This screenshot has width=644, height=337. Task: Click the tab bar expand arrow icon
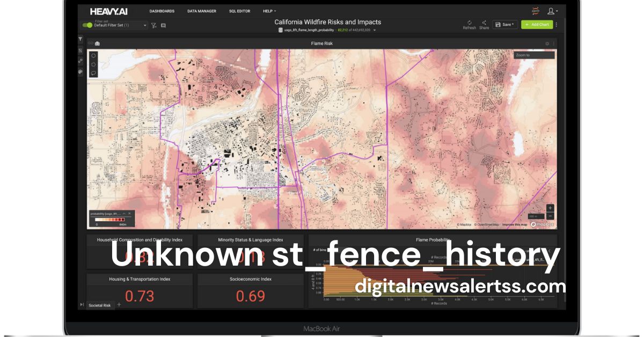82,305
